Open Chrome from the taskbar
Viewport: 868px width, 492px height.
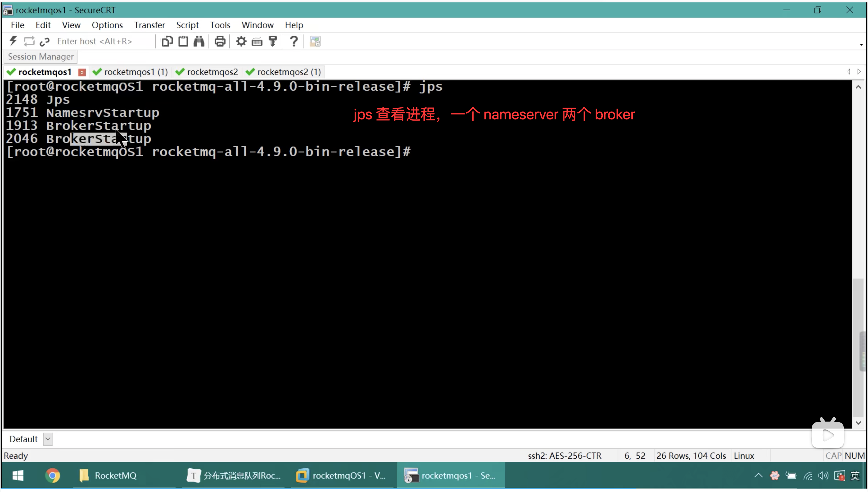(x=52, y=476)
